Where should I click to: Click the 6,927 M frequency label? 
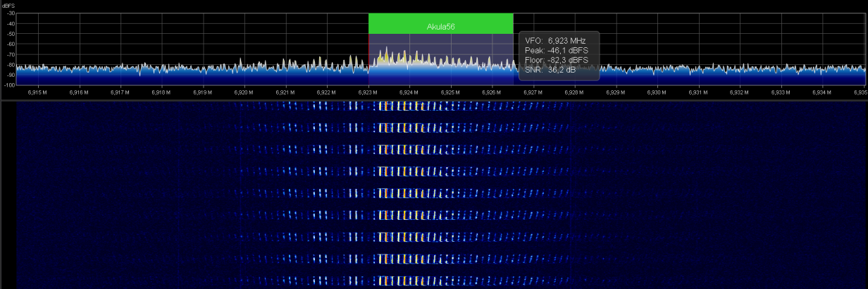533,92
